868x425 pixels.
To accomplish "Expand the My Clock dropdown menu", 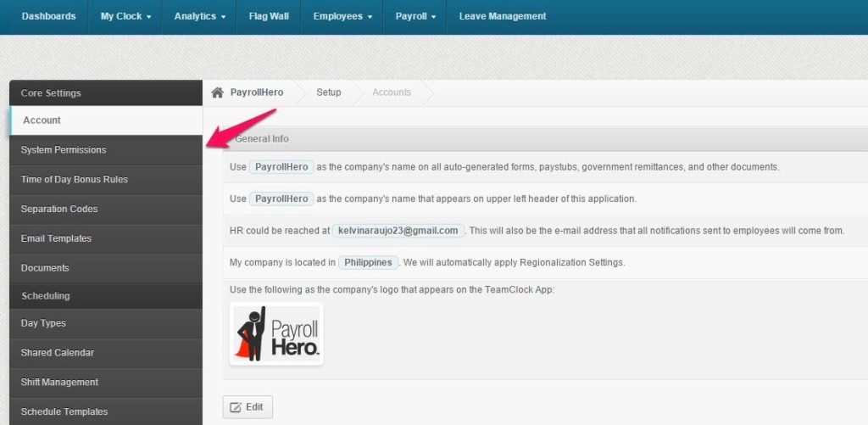I will click(125, 17).
